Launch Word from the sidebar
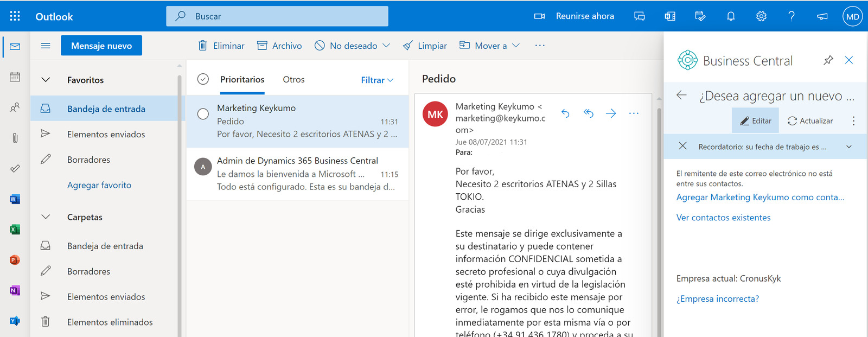 click(15, 199)
